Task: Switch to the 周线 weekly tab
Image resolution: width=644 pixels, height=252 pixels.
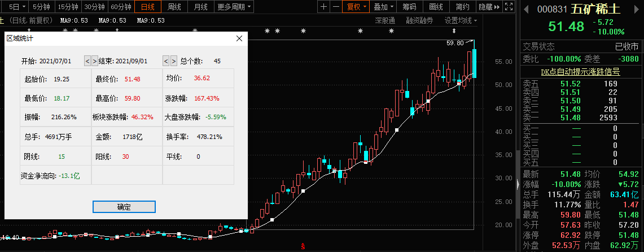Action: (x=175, y=7)
